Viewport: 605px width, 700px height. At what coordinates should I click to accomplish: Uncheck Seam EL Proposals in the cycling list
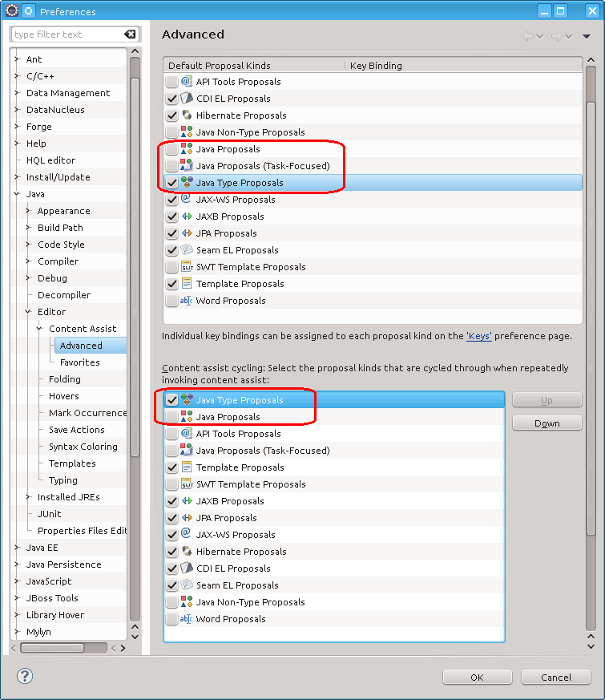171,585
